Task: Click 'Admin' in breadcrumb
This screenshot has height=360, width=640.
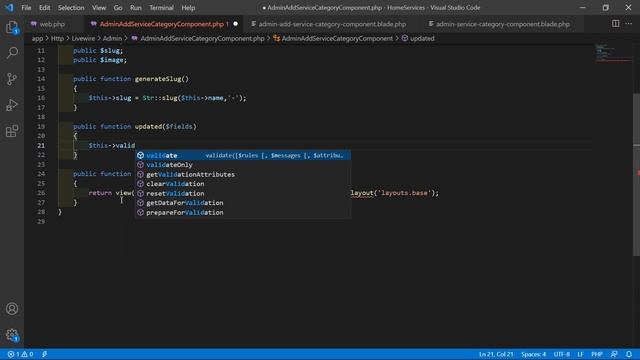Action: [x=112, y=38]
